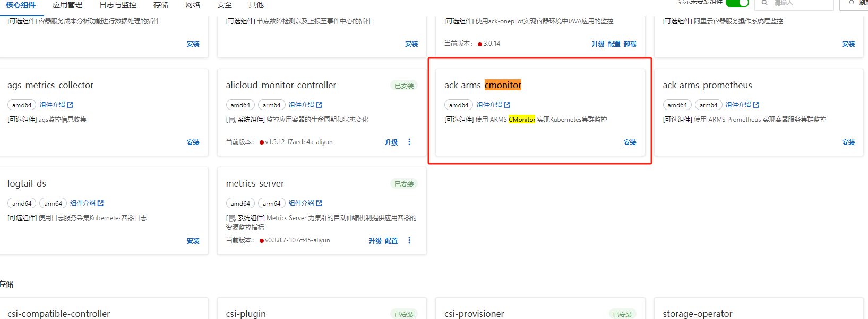Select the 存储 tab

[x=161, y=5]
